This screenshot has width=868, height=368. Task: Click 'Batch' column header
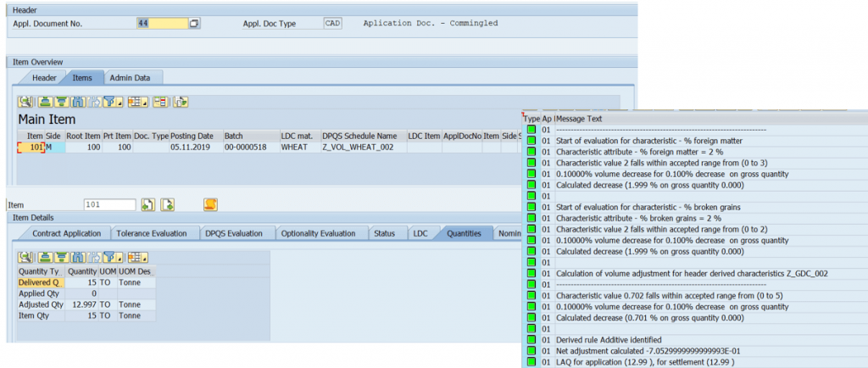(x=250, y=137)
